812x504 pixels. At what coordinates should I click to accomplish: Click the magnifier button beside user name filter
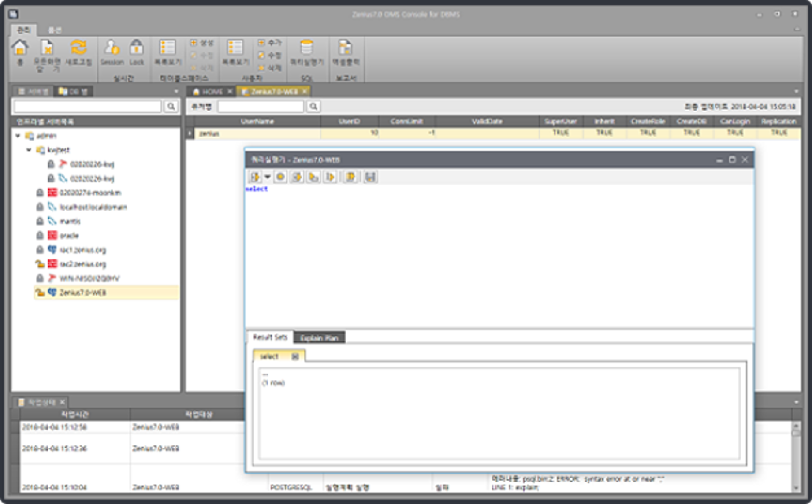[313, 106]
